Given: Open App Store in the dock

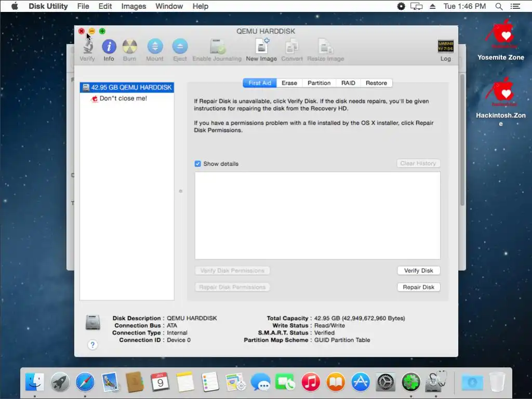Looking at the screenshot, I should pyautogui.click(x=361, y=382).
